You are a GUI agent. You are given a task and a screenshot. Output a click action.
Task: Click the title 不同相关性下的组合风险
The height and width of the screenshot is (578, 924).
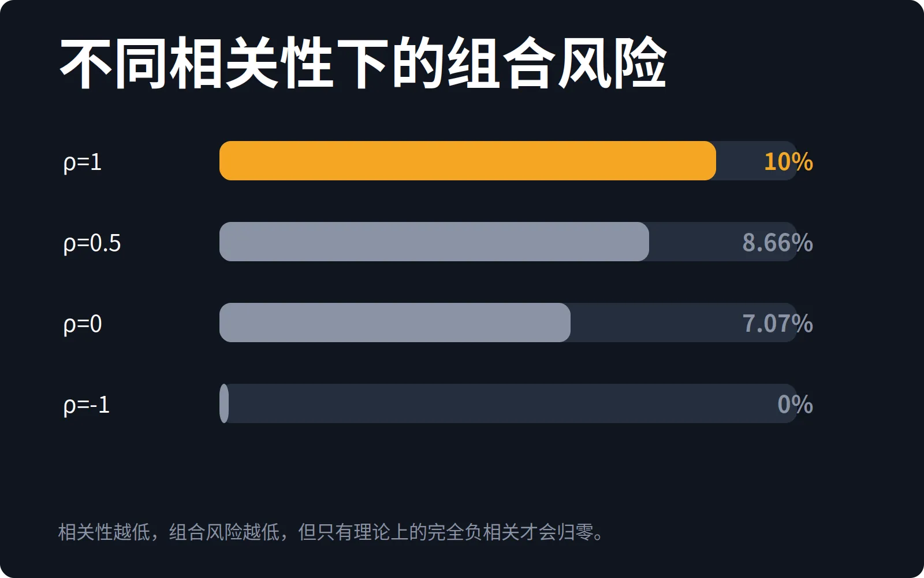point(363,62)
